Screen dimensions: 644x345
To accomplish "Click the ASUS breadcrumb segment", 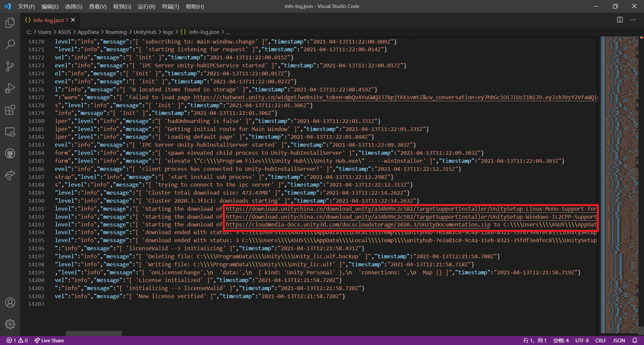I will click(64, 32).
